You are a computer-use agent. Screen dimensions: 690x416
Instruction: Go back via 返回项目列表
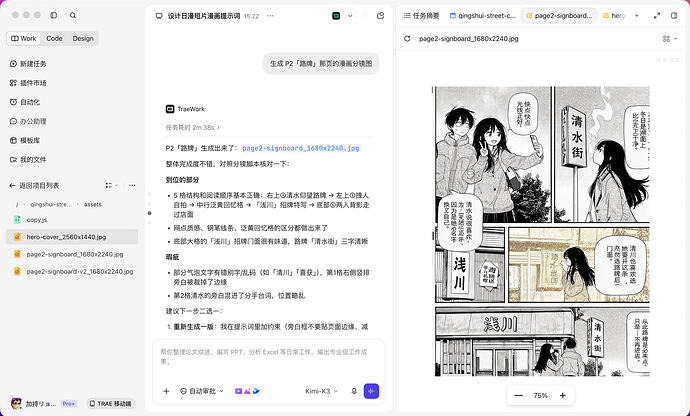(34, 185)
